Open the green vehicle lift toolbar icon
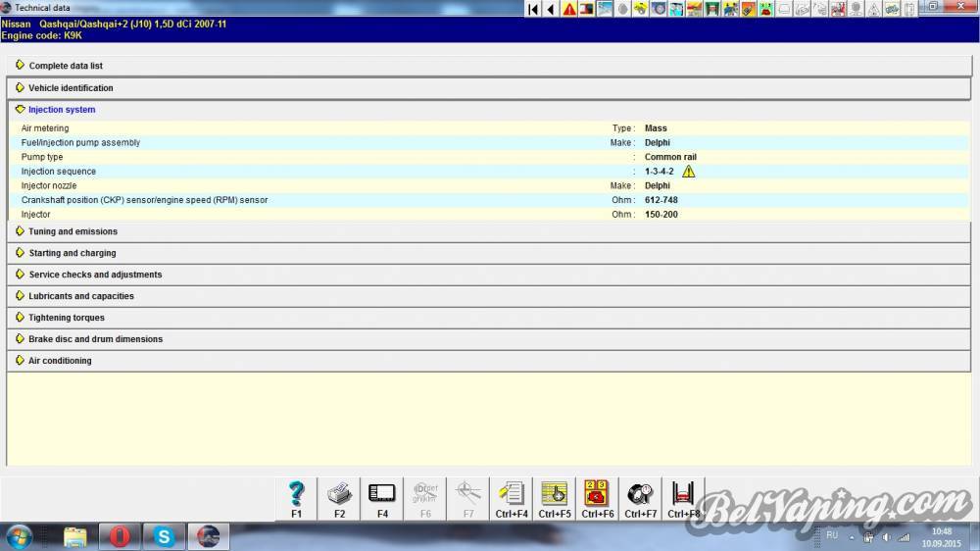 pos(711,9)
